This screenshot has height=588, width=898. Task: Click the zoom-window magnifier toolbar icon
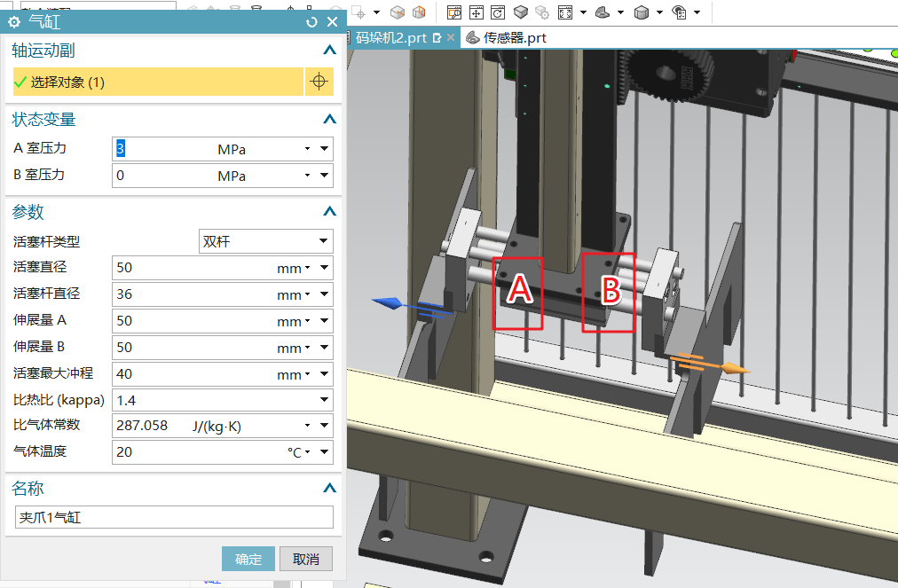tap(454, 12)
